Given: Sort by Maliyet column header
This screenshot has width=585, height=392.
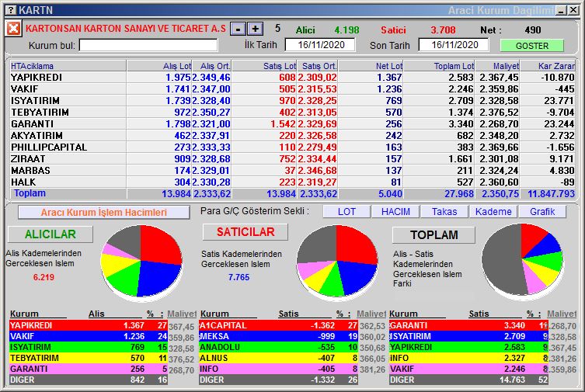Looking at the screenshot, I should [x=497, y=66].
